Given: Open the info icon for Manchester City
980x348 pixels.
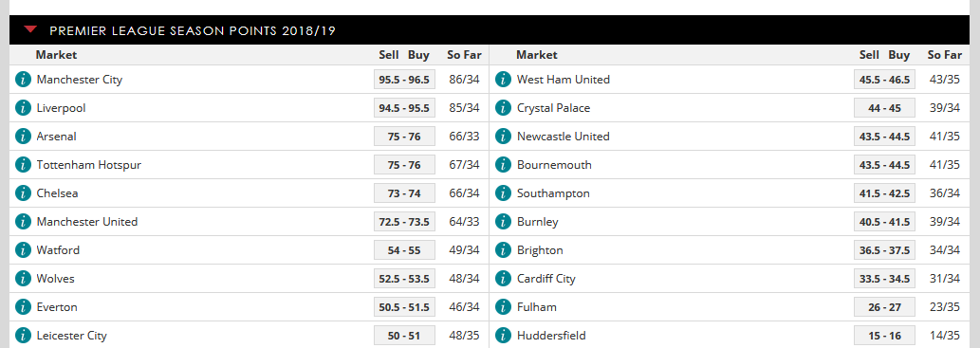Looking at the screenshot, I should 23,80.
